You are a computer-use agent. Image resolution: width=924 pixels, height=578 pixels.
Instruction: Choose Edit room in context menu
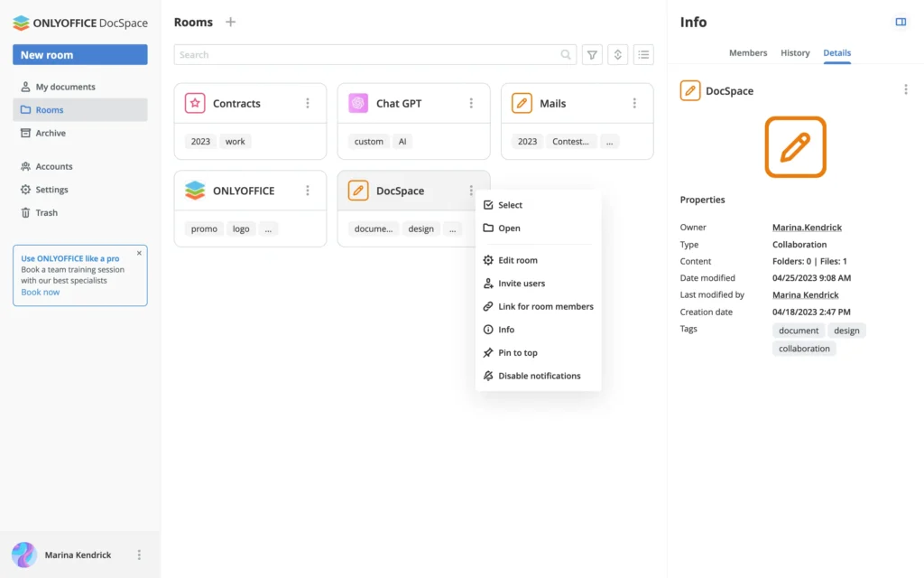[x=538, y=260]
